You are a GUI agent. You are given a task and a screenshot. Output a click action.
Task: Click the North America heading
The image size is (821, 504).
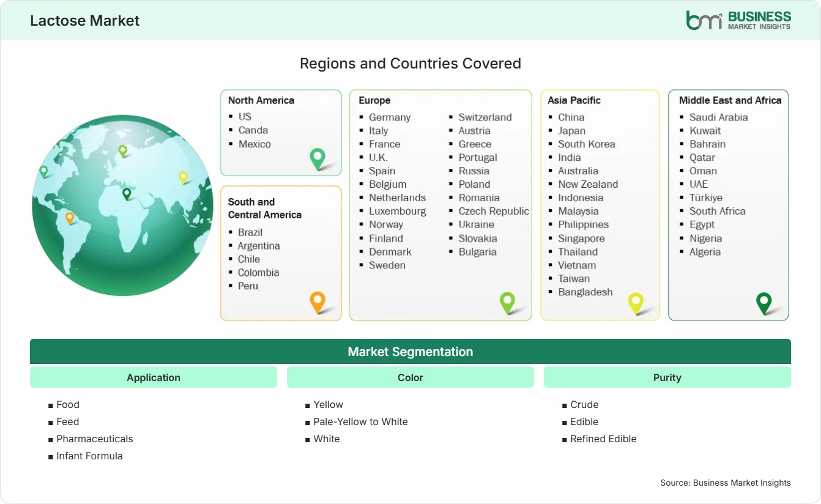[261, 100]
